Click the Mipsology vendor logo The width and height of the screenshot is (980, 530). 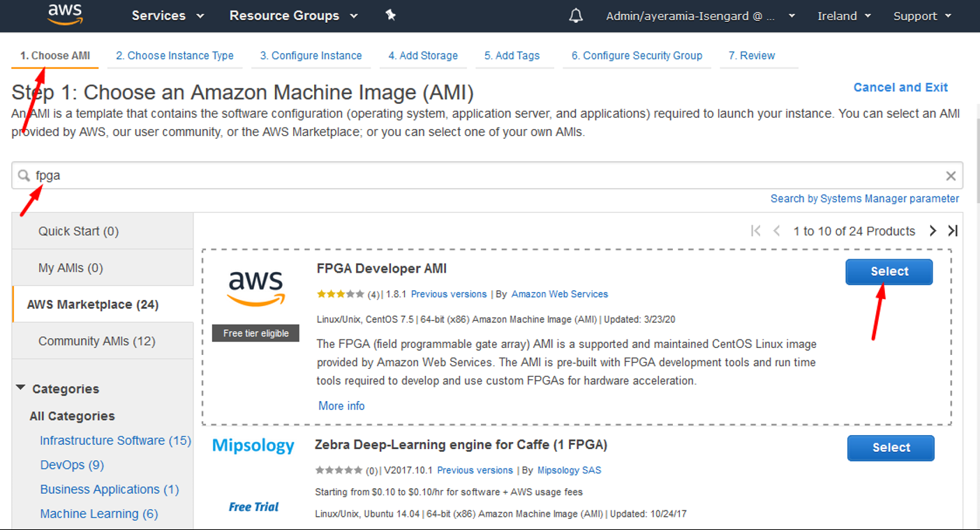coord(253,446)
